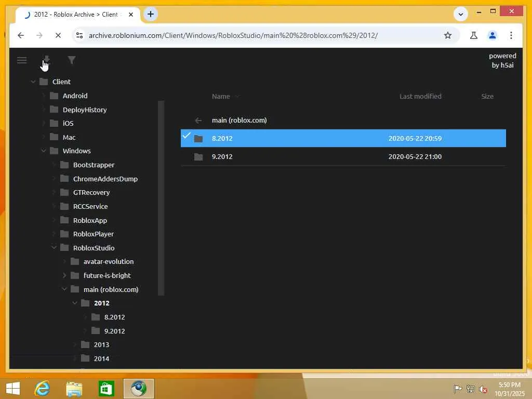
Task: Sort by Size column header
Action: pyautogui.click(x=487, y=96)
